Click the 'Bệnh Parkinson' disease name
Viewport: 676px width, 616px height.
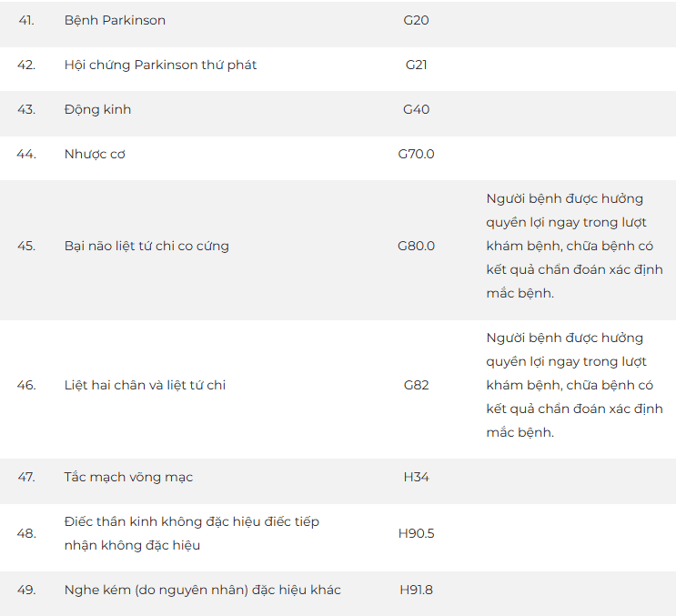[115, 20]
